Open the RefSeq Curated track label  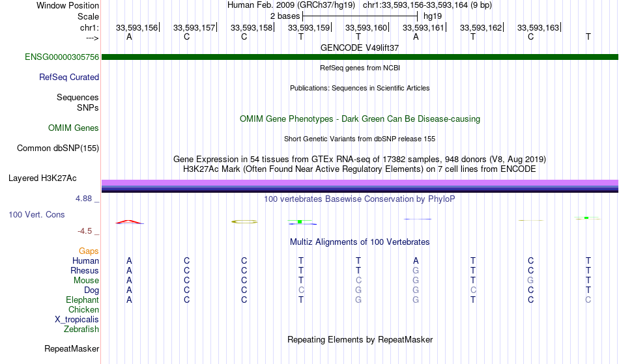[68, 77]
